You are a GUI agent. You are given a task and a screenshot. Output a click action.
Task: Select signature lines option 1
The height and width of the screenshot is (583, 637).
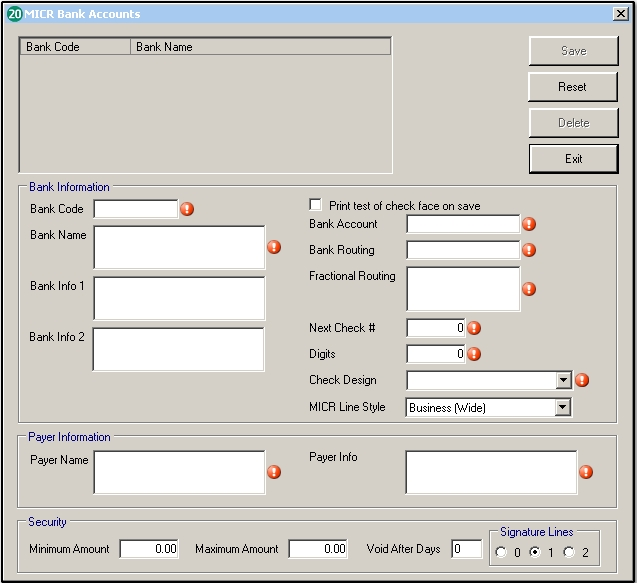(535, 552)
